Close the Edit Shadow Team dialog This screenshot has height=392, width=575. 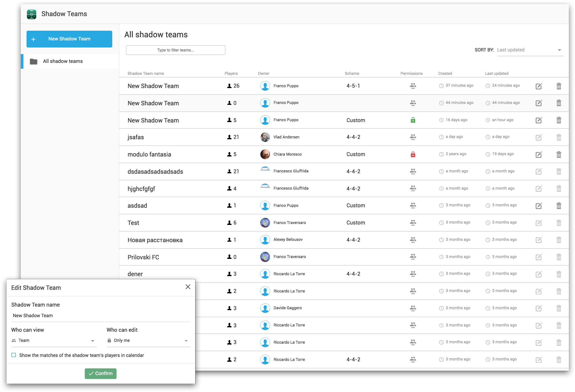(188, 287)
